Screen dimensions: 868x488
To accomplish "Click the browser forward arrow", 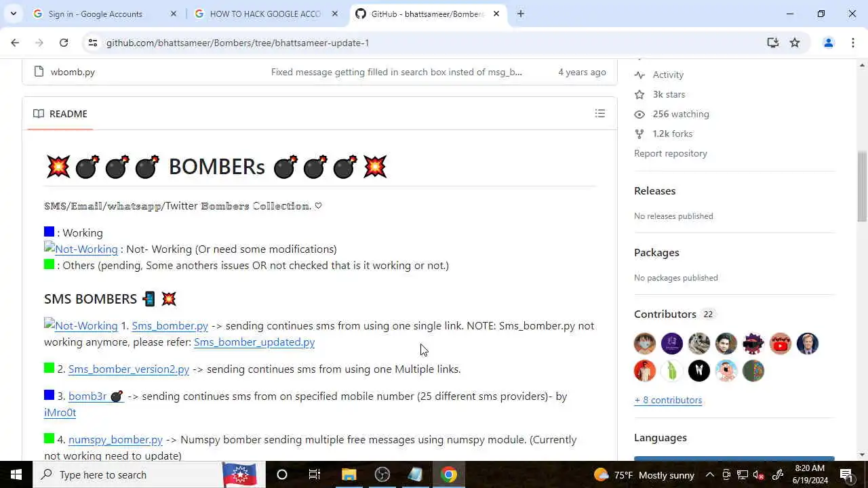I will [x=39, y=43].
